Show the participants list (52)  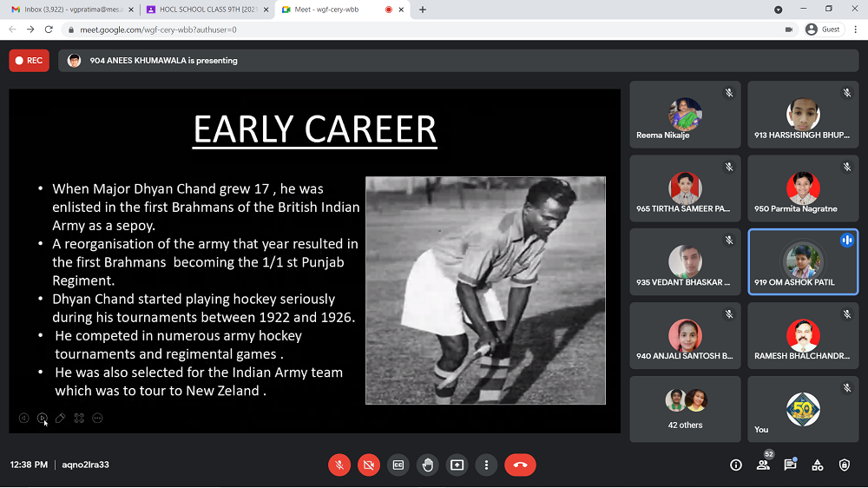763,465
